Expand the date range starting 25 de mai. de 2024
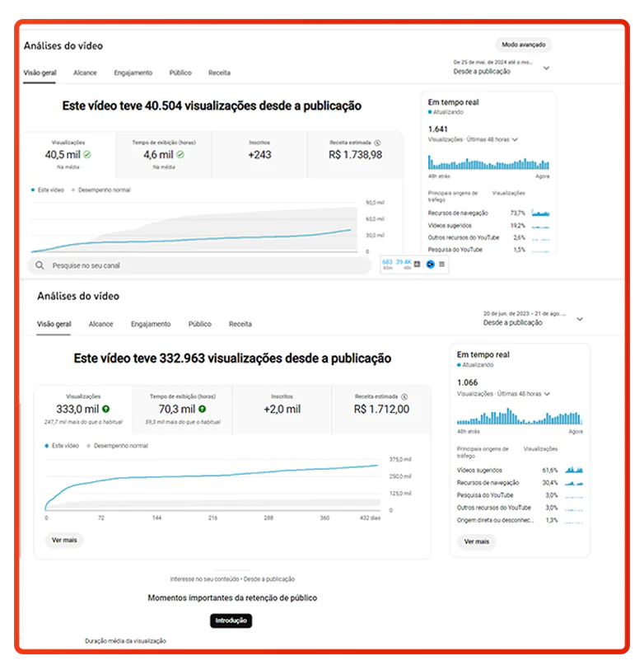 [x=547, y=68]
